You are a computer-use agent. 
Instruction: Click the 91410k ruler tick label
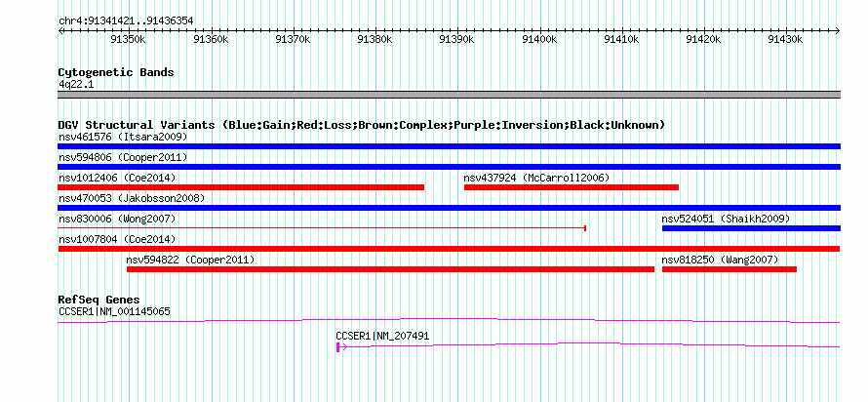click(621, 39)
